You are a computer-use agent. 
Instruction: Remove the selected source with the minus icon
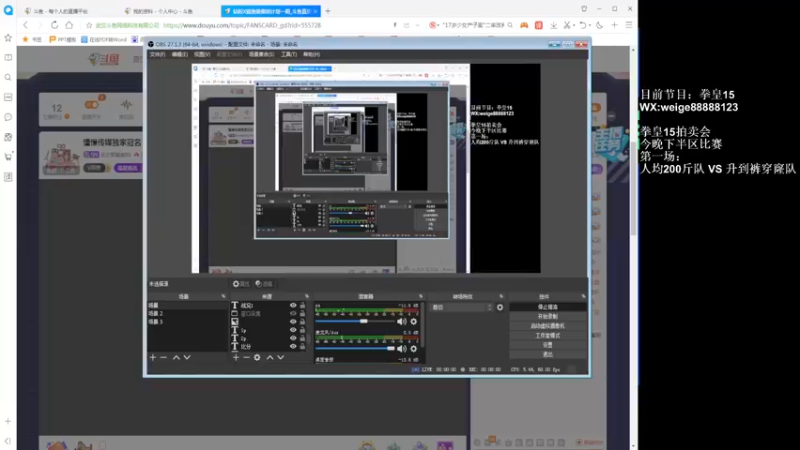click(x=246, y=358)
